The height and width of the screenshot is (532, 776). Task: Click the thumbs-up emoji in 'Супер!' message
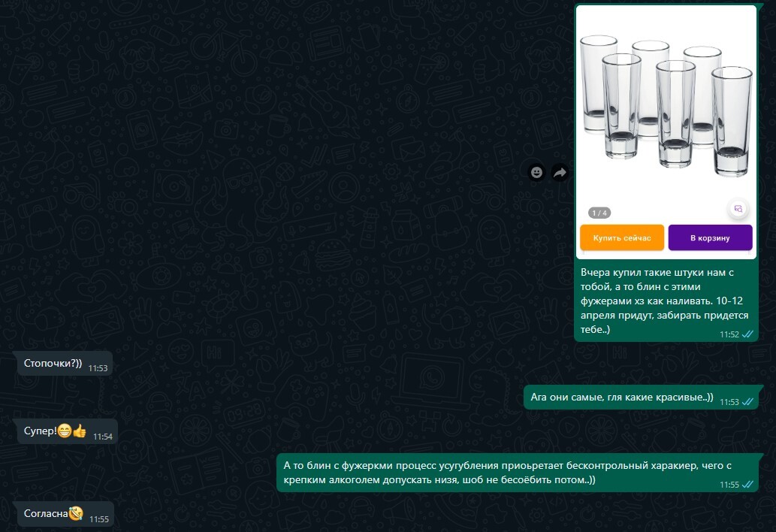80,431
